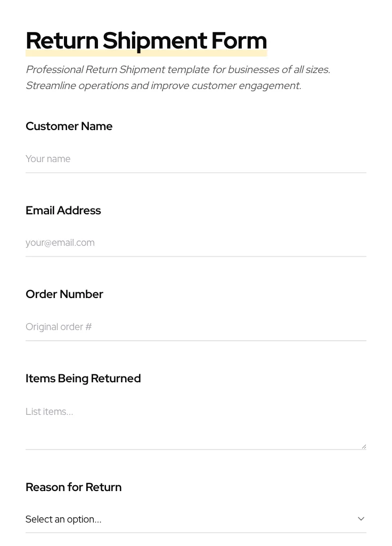This screenshot has width=392, height=546.
Task: Click the "Reason for Return" label
Action: (x=73, y=487)
